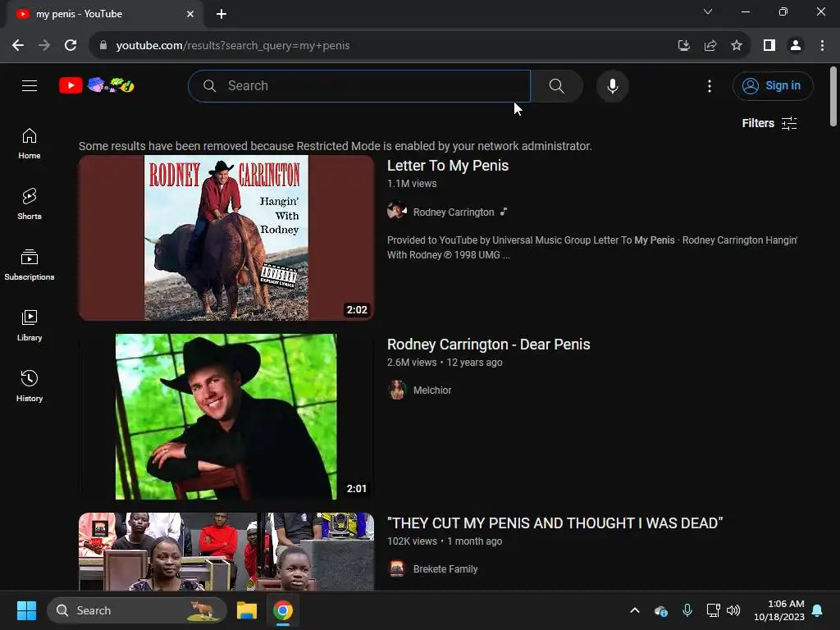Open volume control in tray
The height and width of the screenshot is (630, 840).
point(733,610)
